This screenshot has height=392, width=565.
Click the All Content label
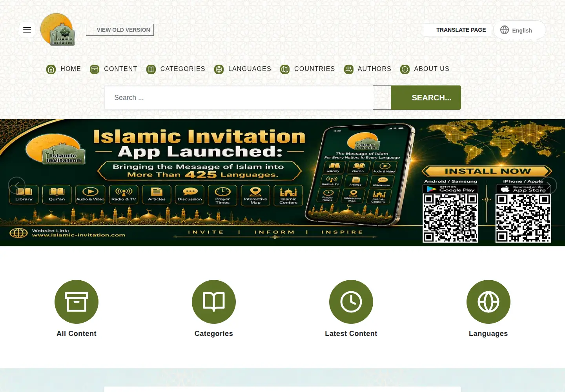(77, 334)
